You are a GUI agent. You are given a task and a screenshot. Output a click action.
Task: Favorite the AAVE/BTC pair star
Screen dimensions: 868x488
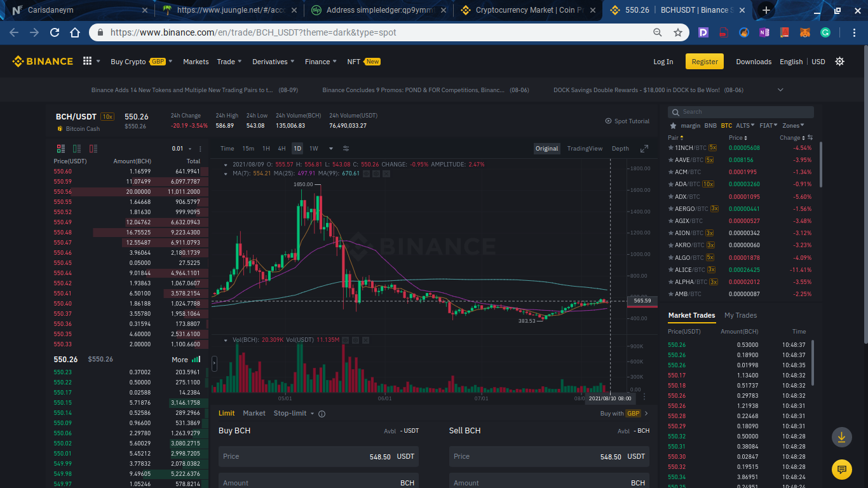click(670, 160)
